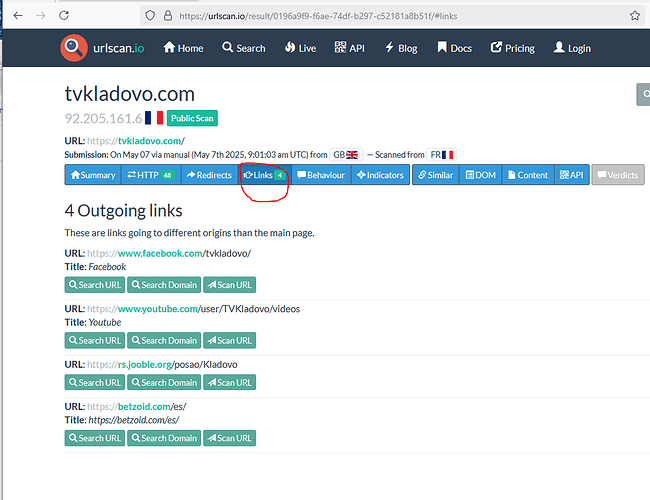The image size is (650, 500).
Task: Click the greyed Verdicts button
Action: 618,175
